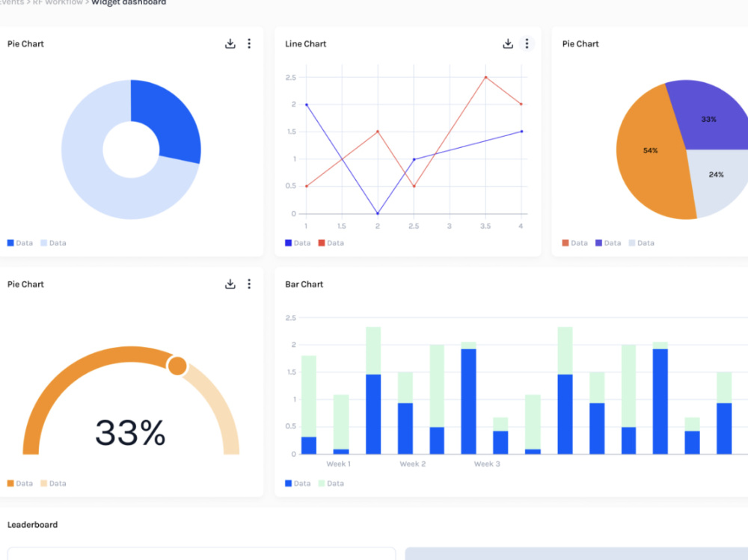Click the 24% gray pie slice

716,175
